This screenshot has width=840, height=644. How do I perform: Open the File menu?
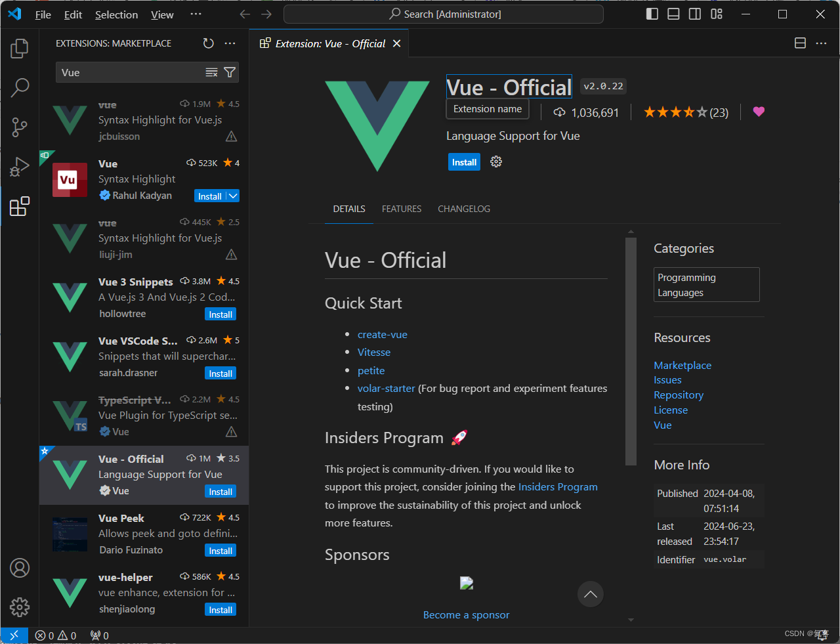43,14
